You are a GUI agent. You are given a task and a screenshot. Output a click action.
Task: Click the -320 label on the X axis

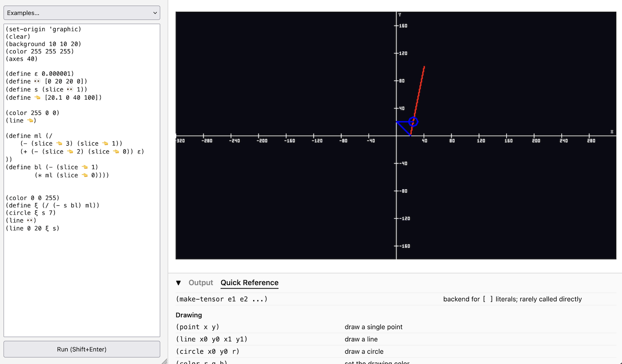click(180, 140)
